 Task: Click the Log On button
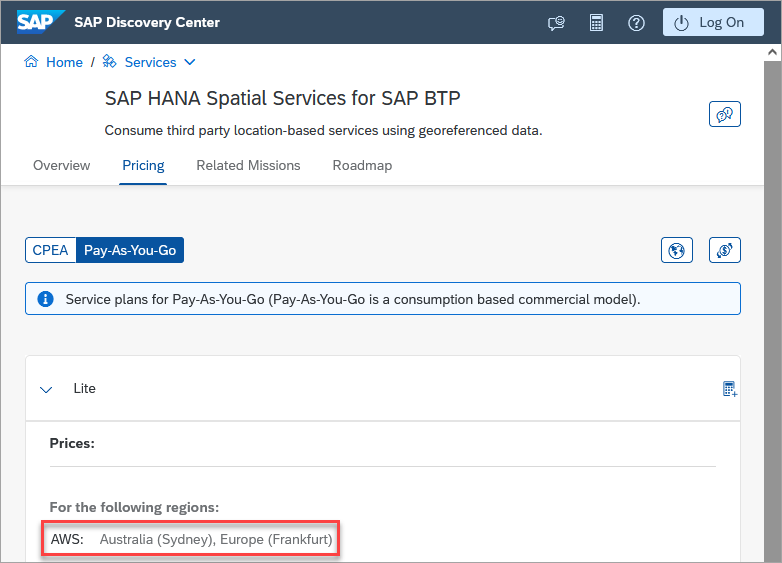coord(713,22)
